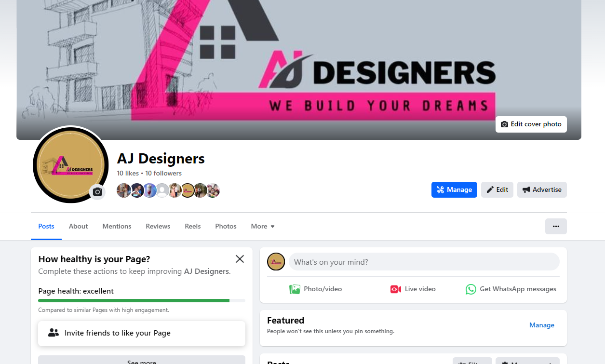Open Edit cover photo button
Screen dimensions: 605x364
(x=531, y=124)
